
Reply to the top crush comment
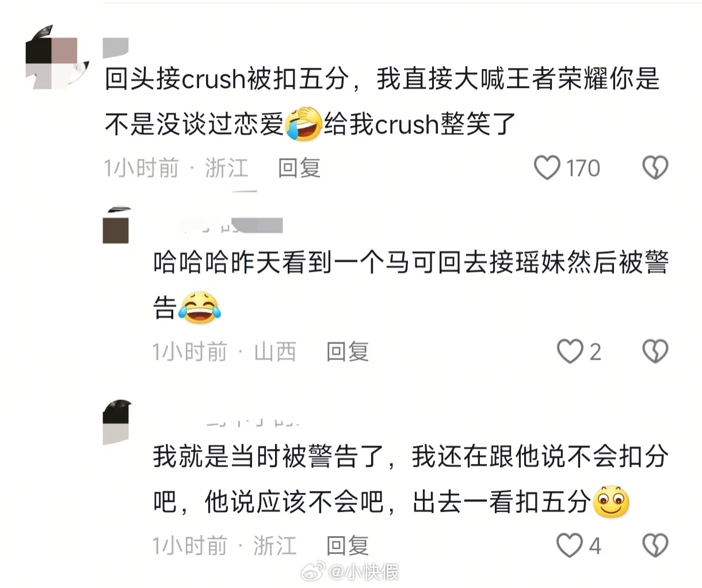pos(299,168)
